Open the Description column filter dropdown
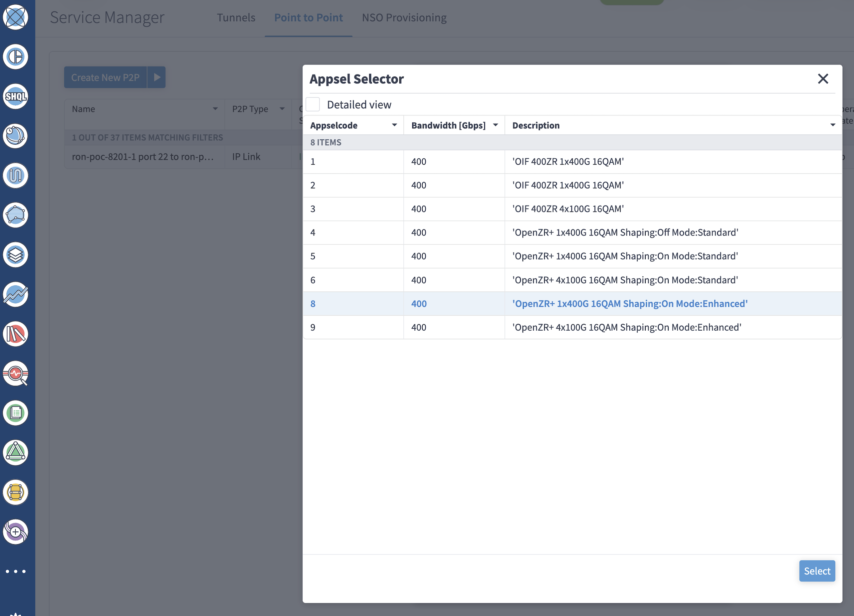 pyautogui.click(x=833, y=125)
